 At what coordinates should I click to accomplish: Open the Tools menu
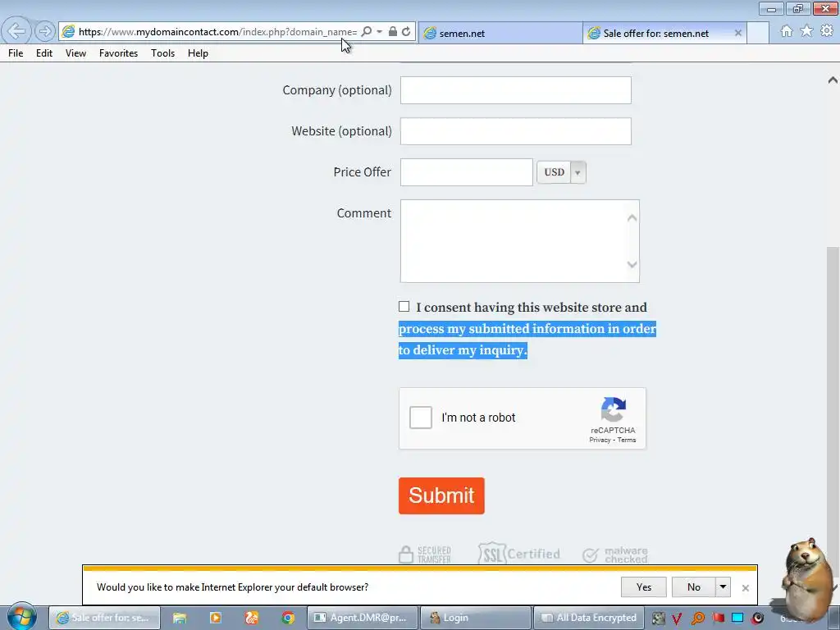(x=163, y=53)
